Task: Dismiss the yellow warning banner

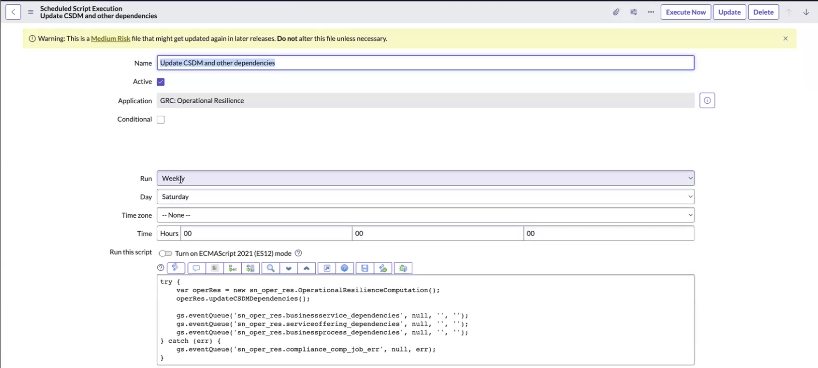Action: pos(786,38)
